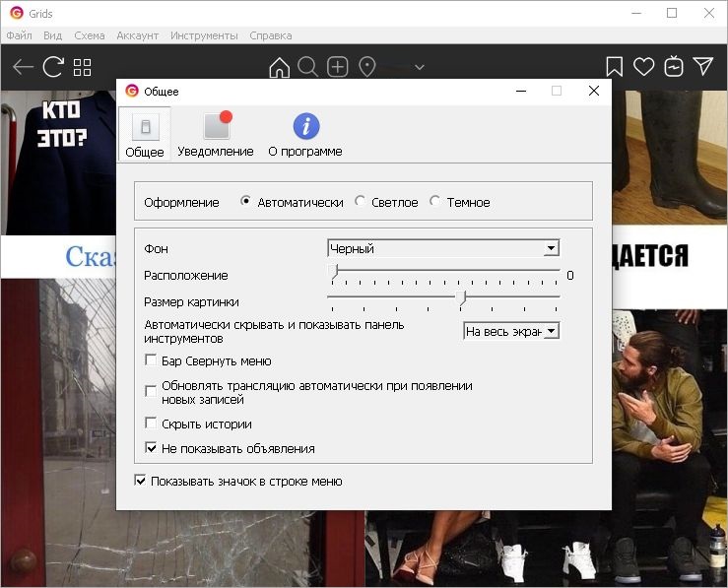The height and width of the screenshot is (588, 728).
Task: Switch to the О программе tab
Action: (305, 135)
